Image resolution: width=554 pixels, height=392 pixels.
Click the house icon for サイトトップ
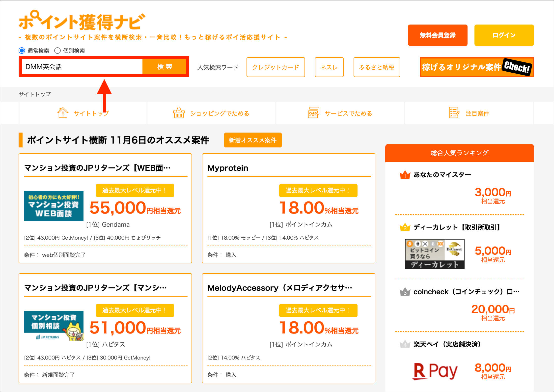(63, 113)
